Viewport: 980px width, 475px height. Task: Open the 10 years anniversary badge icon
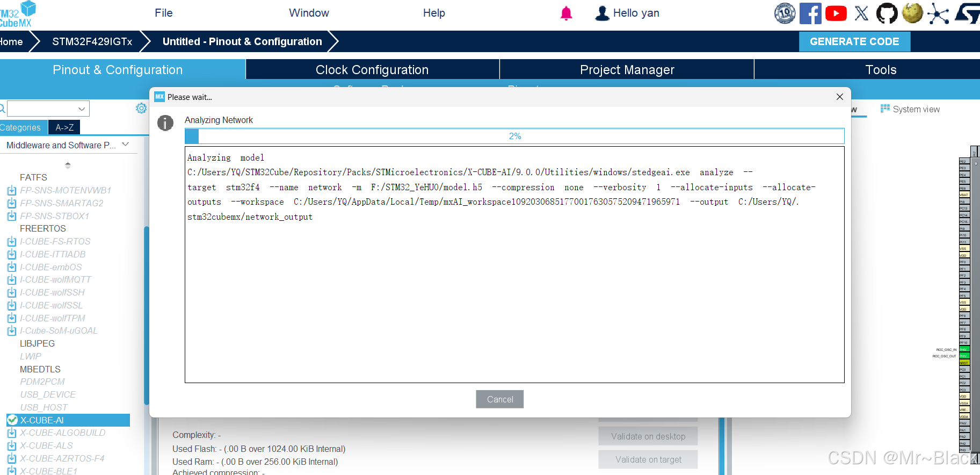click(785, 13)
